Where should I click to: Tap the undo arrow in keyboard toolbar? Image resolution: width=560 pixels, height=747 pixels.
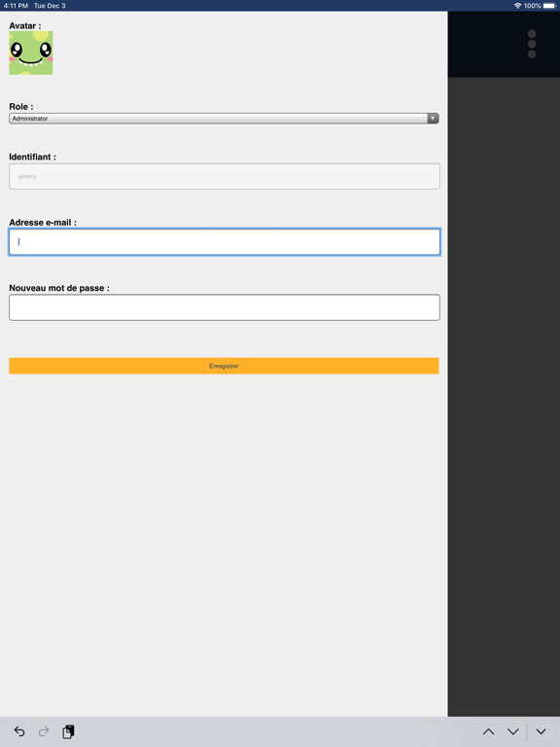point(19,731)
